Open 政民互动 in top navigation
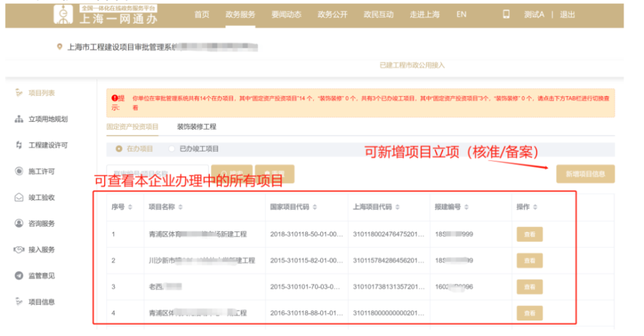Viewport: 644px width, 336px height. [378, 14]
